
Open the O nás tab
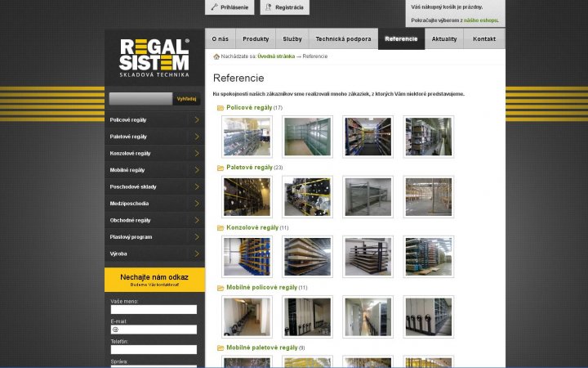tap(220, 38)
